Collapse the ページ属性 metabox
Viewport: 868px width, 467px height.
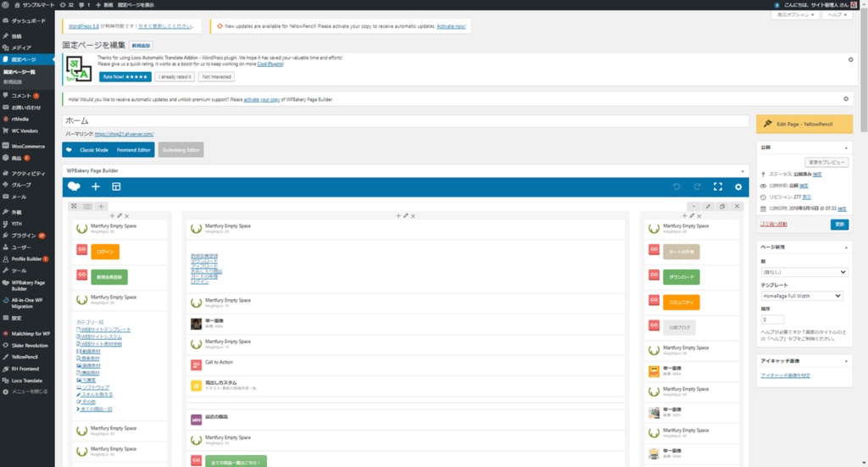coord(846,247)
